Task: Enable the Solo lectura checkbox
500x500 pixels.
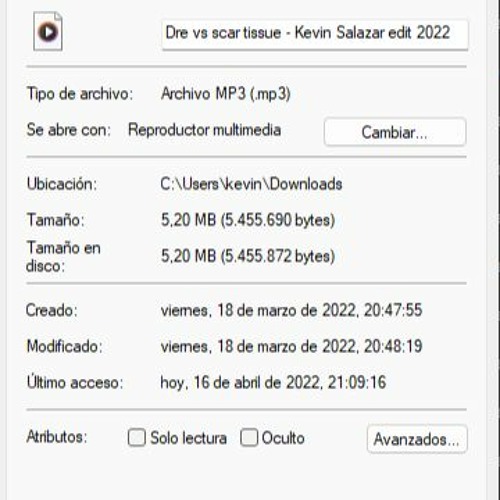Action: point(137,437)
